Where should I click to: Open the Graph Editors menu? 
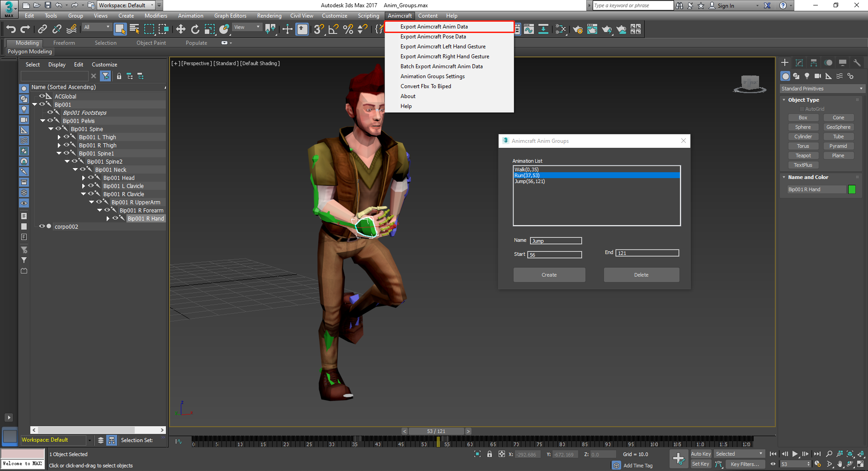[230, 16]
